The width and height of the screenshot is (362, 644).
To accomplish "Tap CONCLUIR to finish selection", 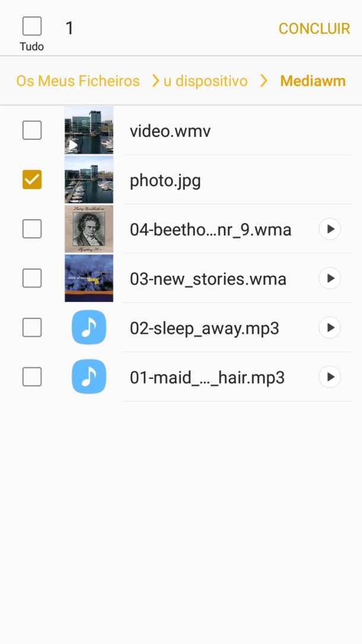I will pyautogui.click(x=314, y=28).
